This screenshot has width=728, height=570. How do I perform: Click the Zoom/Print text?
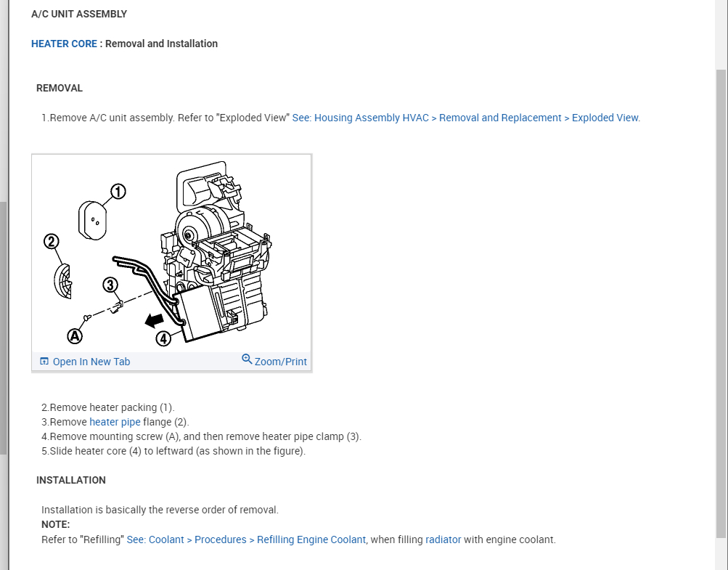pos(281,362)
